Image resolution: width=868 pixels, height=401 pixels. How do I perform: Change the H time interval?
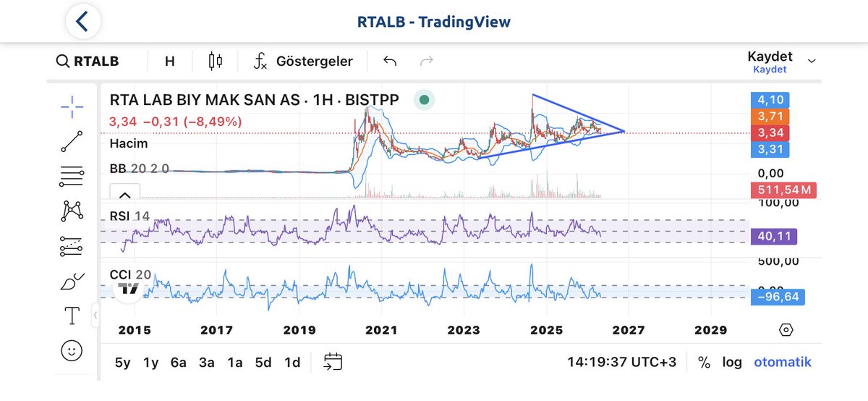click(170, 62)
